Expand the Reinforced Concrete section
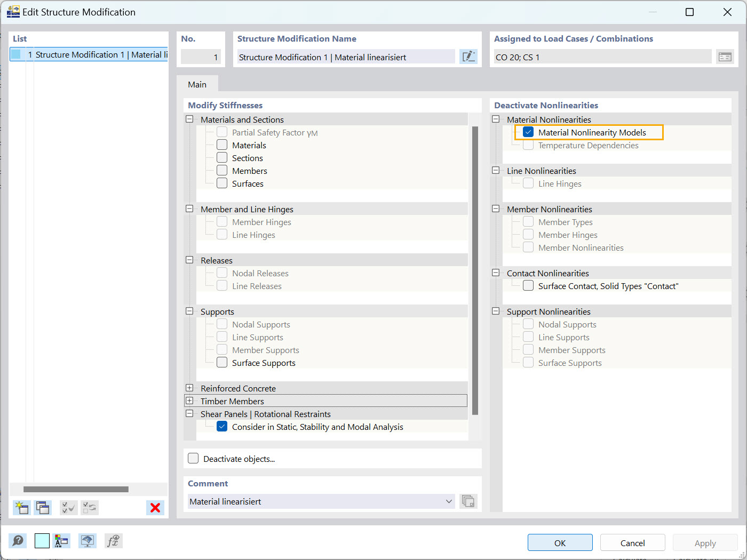Viewport: 747px width, 560px height. 189,388
